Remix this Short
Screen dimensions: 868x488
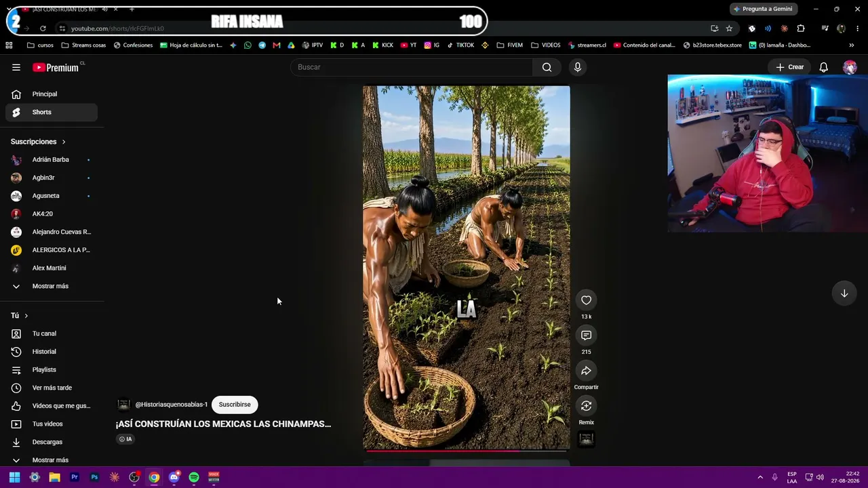586,406
